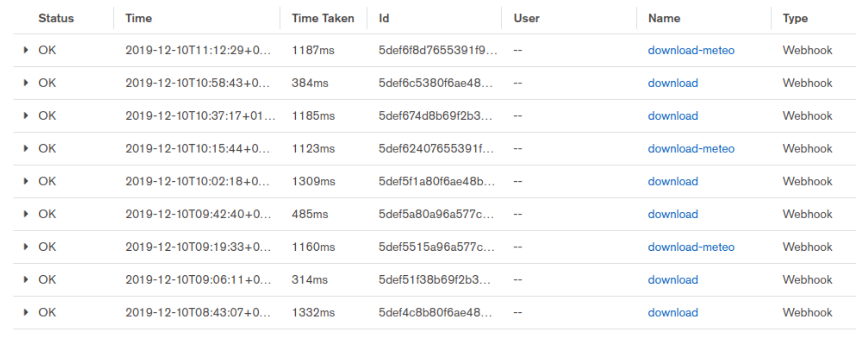This screenshot has width=868, height=338.
Task: Open download link taking 384ms
Action: 673,83
